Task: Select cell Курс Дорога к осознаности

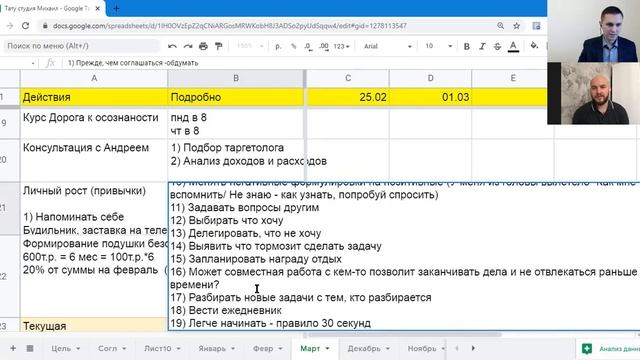Action: point(94,124)
